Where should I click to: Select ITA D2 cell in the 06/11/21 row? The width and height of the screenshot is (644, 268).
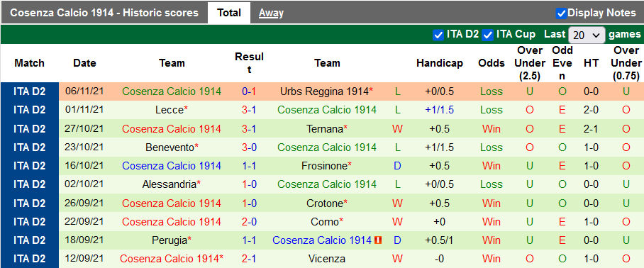pyautogui.click(x=30, y=91)
